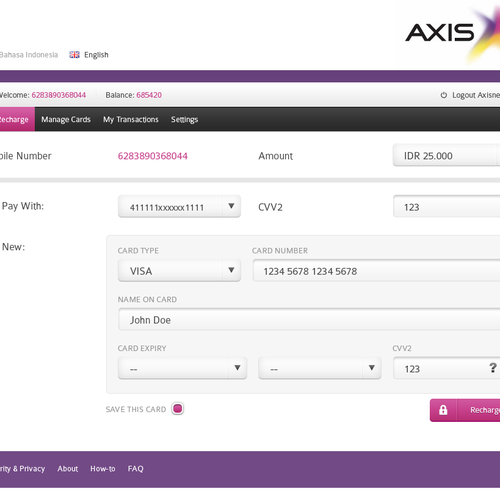
Task: Click the Logout Axisnet link
Action: pos(476,95)
